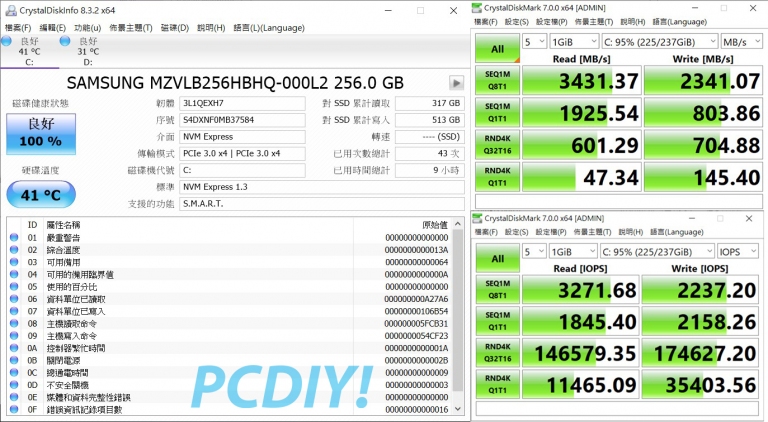This screenshot has width=768, height=422.
Task: Click the blue status dot for attribute 07
Action: (14, 311)
